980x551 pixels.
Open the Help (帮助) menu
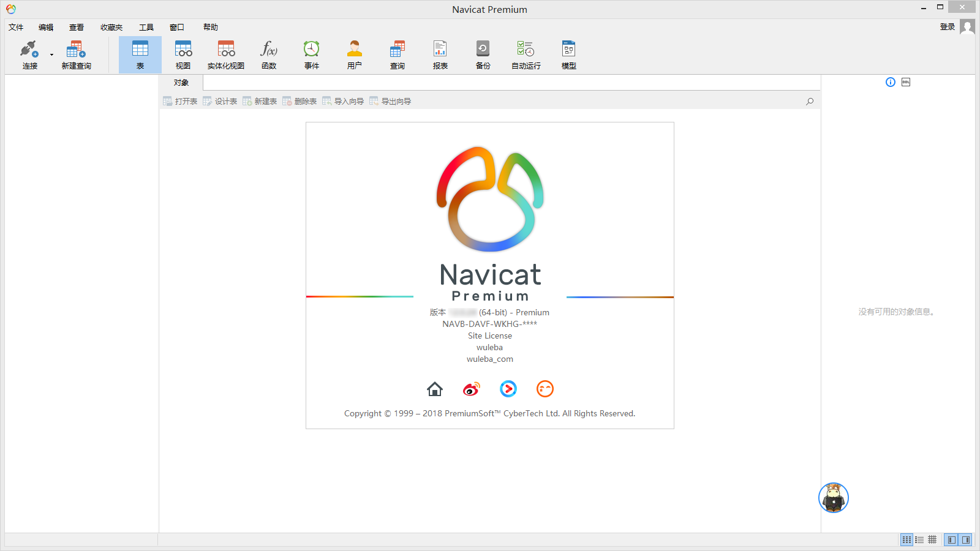(x=211, y=27)
